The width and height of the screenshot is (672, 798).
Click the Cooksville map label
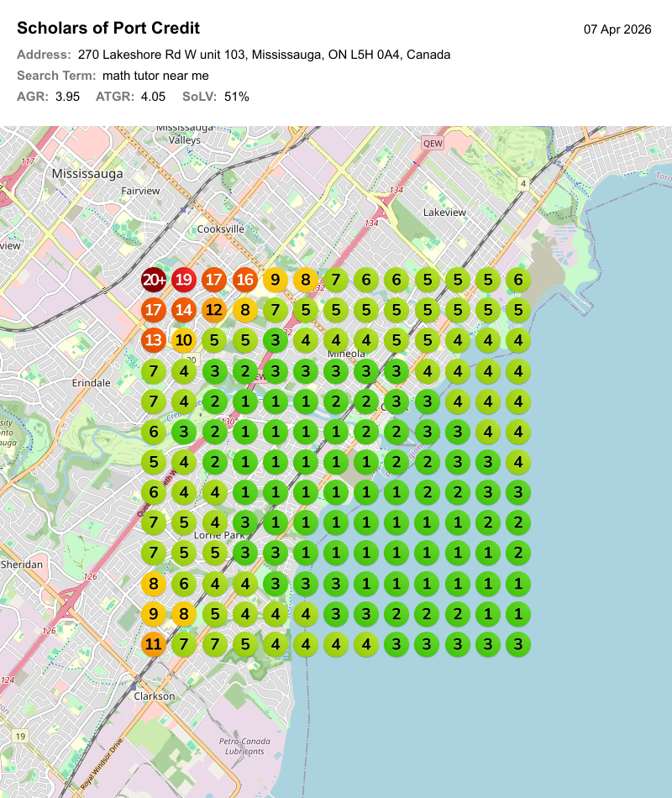[x=220, y=228]
